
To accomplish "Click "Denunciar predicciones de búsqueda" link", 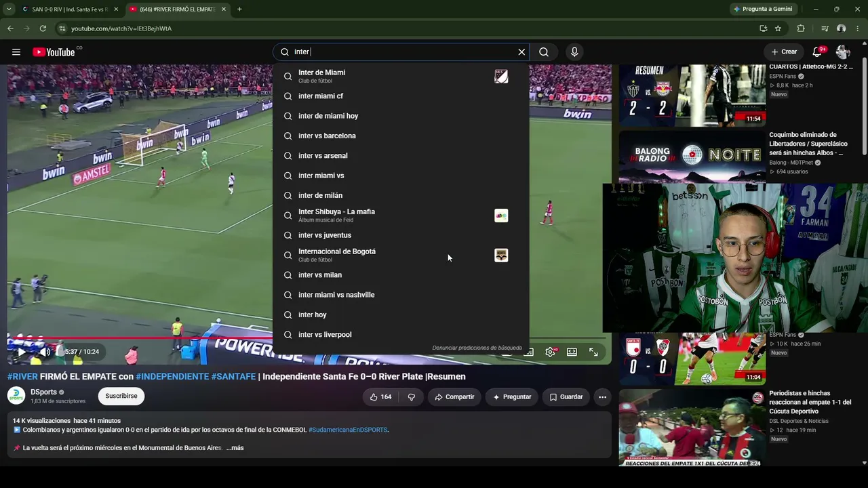I will click(477, 348).
